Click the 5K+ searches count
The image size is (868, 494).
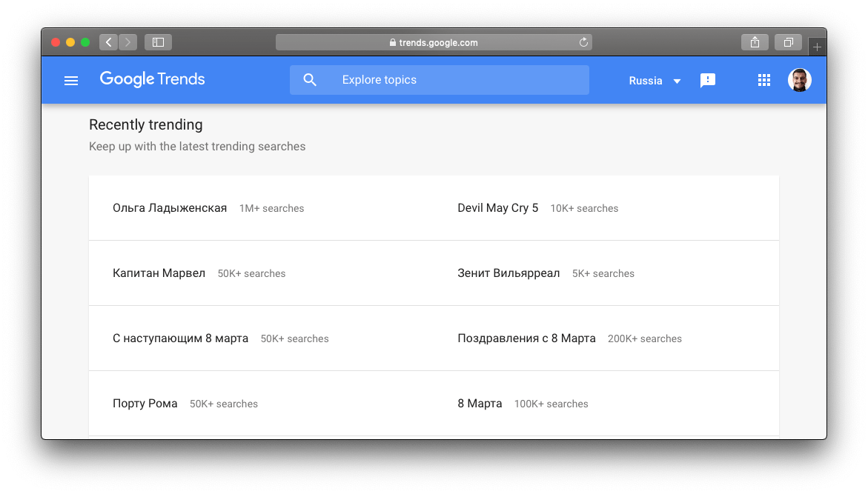pyautogui.click(x=603, y=274)
